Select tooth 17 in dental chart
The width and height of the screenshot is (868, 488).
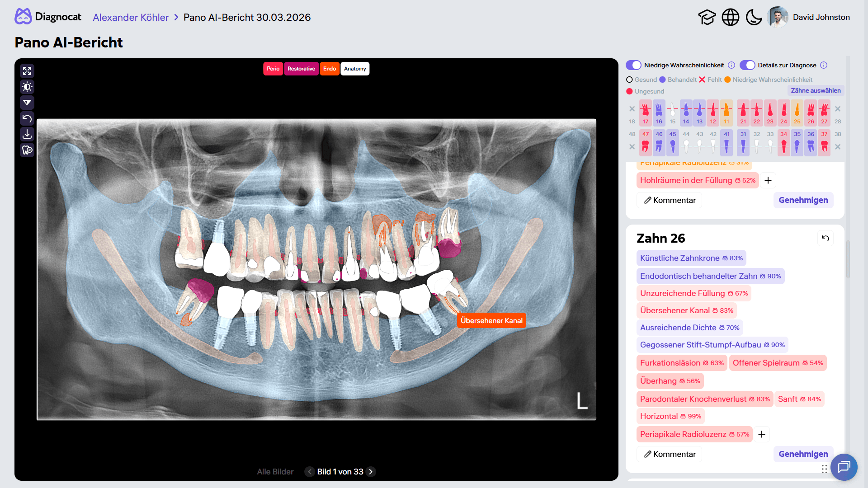click(646, 113)
